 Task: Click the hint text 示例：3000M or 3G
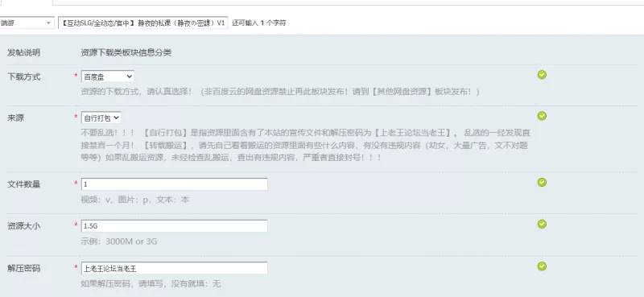(119, 241)
